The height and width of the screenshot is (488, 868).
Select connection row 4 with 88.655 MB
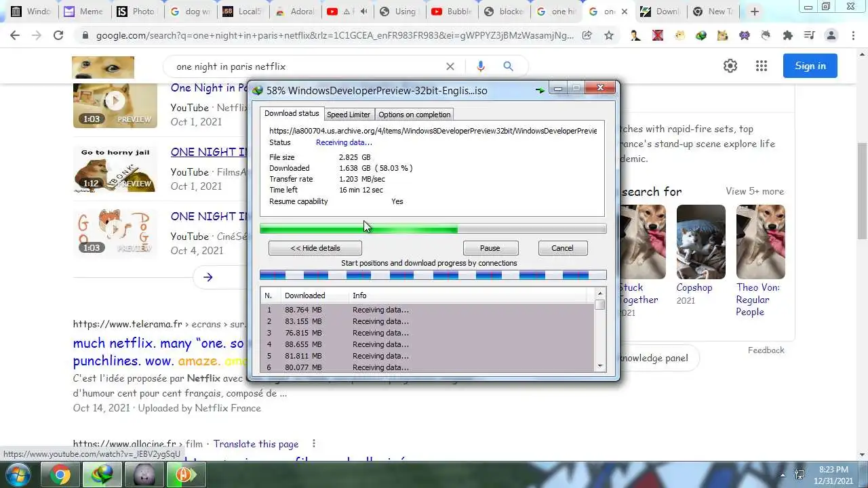coord(427,344)
